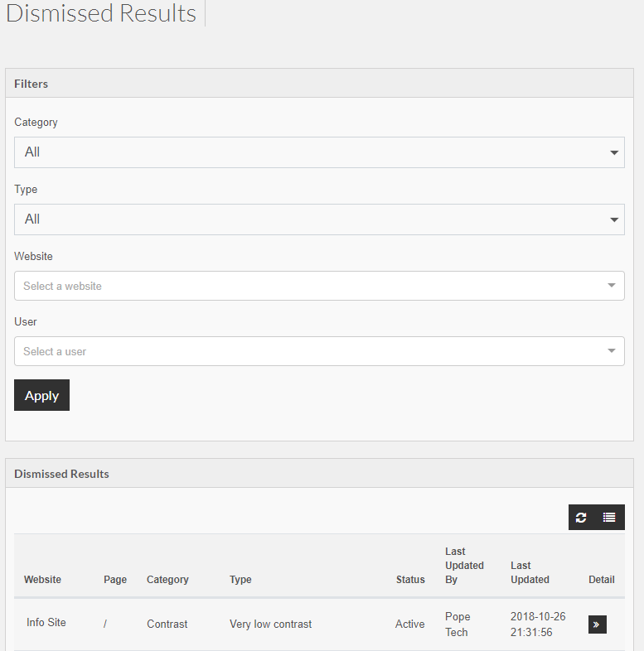
Task: Click the refresh table icon
Action: point(581,518)
